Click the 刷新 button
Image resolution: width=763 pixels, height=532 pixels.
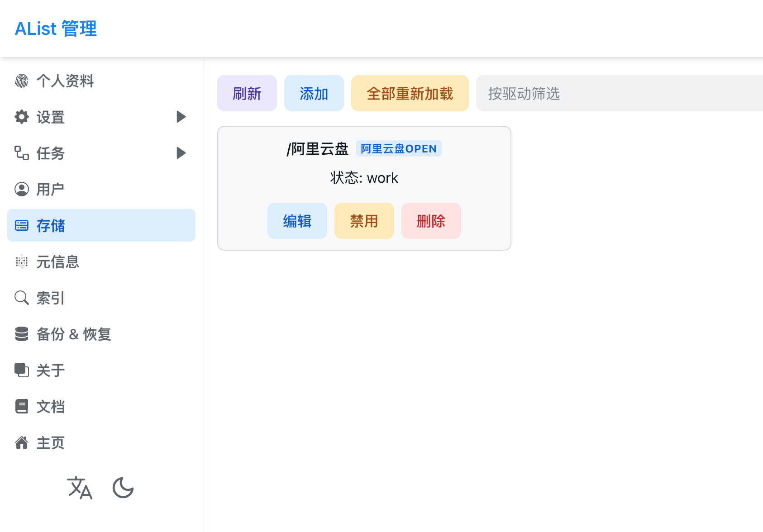coord(247,93)
